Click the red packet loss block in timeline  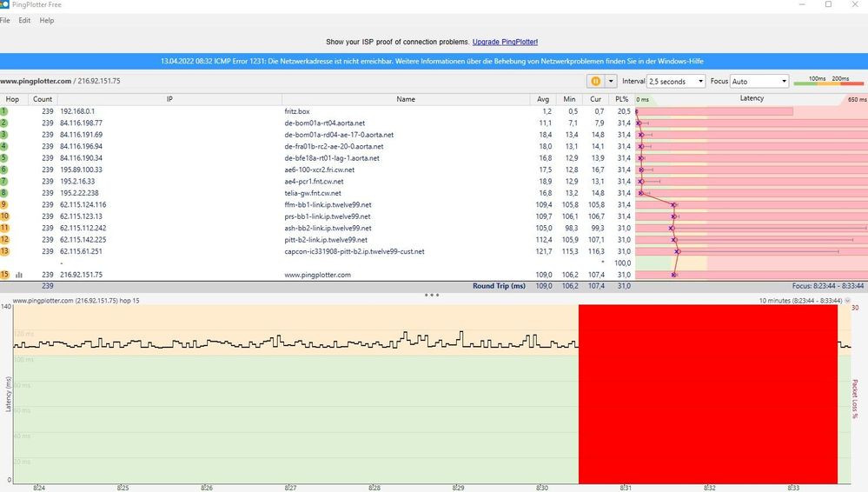click(708, 394)
